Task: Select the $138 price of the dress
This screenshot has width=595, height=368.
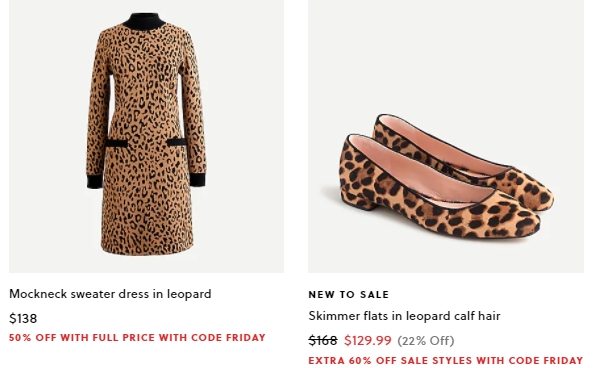Action: [23, 318]
